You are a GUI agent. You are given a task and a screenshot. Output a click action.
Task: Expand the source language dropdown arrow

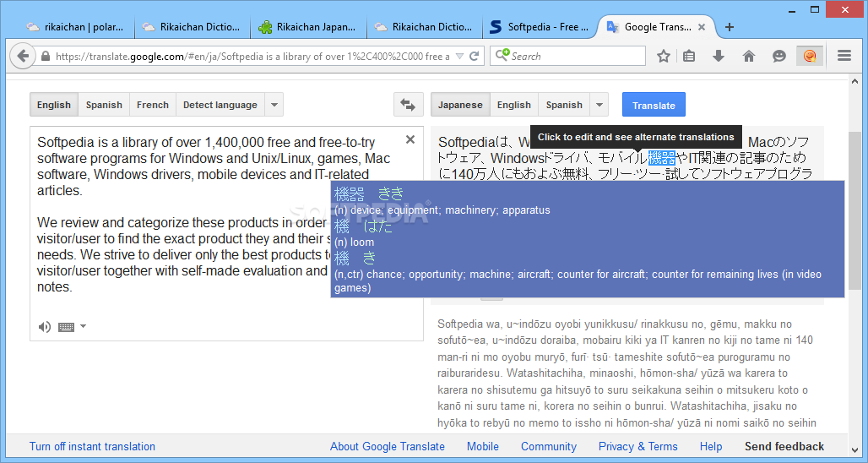click(x=274, y=105)
